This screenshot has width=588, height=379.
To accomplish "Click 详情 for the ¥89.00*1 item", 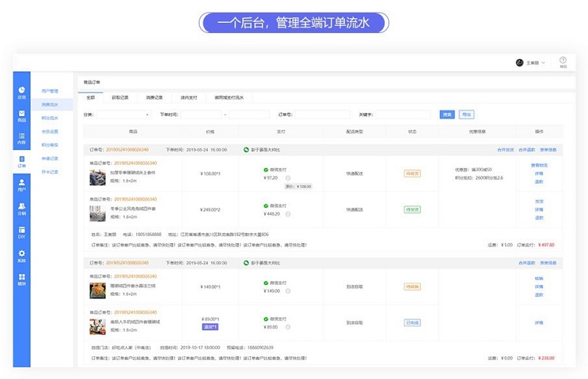I will tap(539, 323).
